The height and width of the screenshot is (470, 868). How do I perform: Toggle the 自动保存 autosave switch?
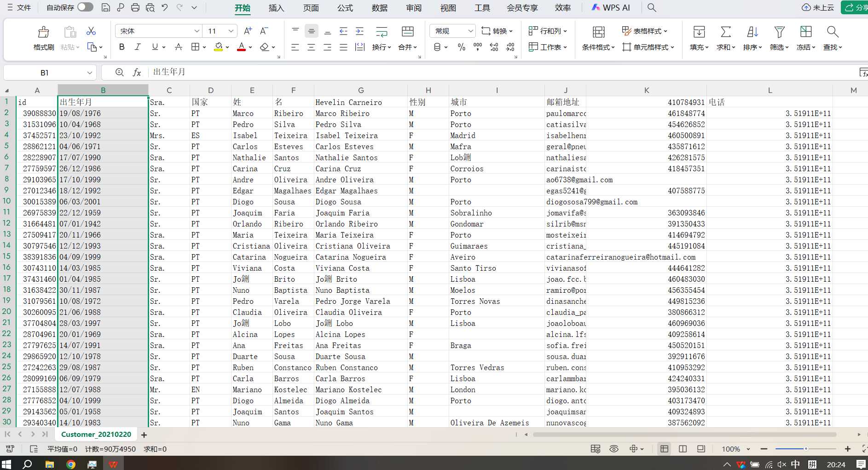point(85,7)
